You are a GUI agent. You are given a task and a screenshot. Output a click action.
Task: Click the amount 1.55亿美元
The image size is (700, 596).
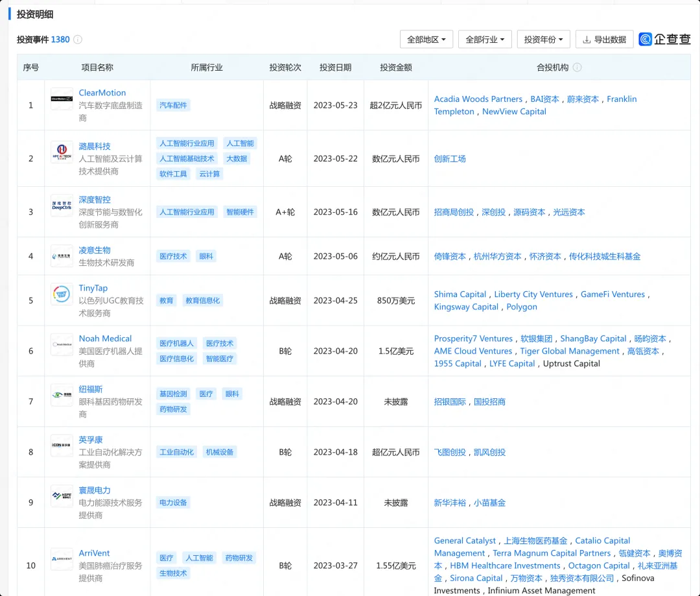point(396,565)
